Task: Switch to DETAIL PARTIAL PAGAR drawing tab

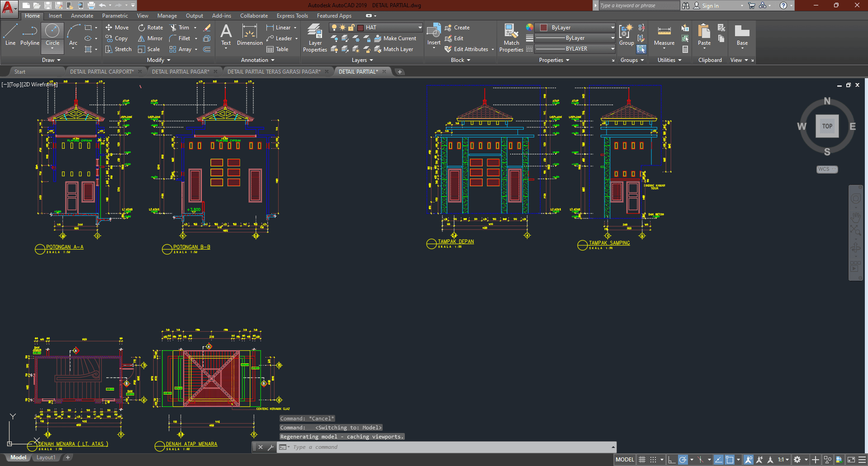Action: point(180,71)
